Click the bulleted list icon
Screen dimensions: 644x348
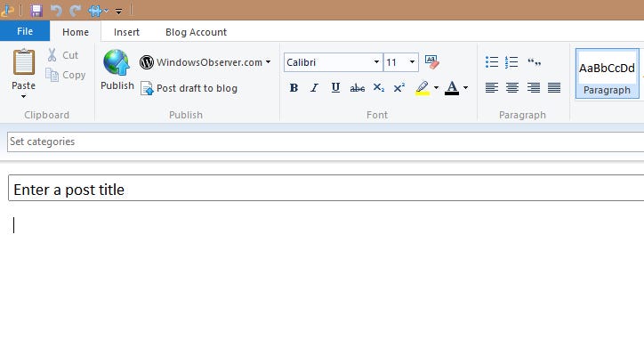coord(492,62)
